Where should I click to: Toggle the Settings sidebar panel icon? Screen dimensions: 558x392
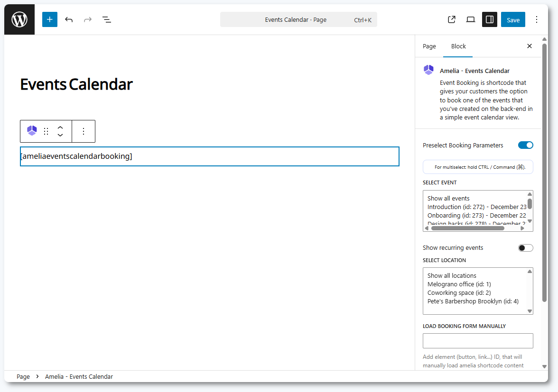[x=490, y=19]
